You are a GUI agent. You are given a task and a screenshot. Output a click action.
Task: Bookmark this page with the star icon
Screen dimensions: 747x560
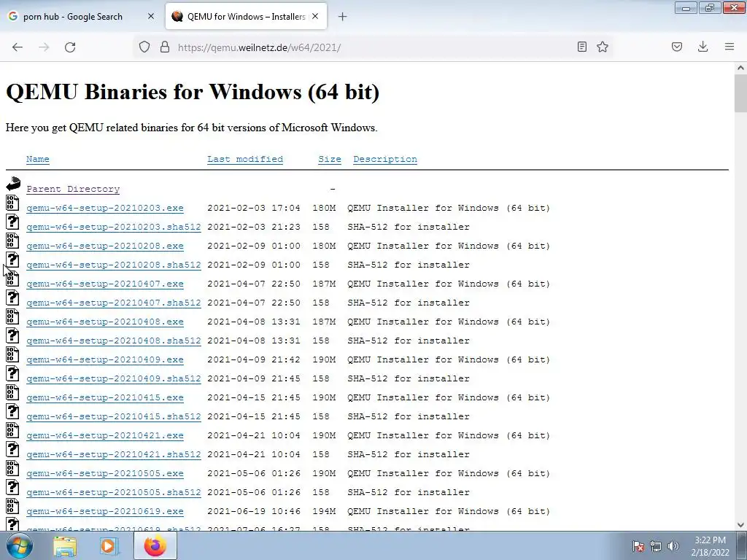pos(603,47)
